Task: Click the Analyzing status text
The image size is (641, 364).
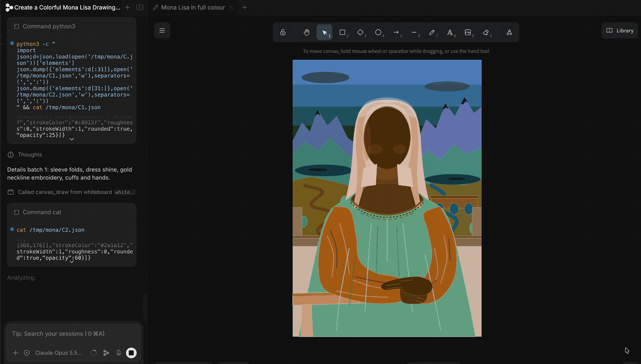Action: click(x=21, y=278)
